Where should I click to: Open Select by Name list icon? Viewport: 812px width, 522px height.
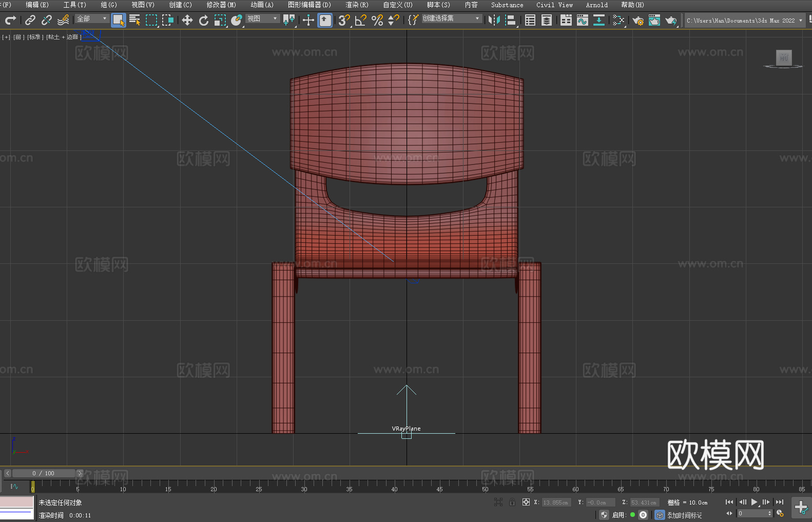(x=135, y=20)
